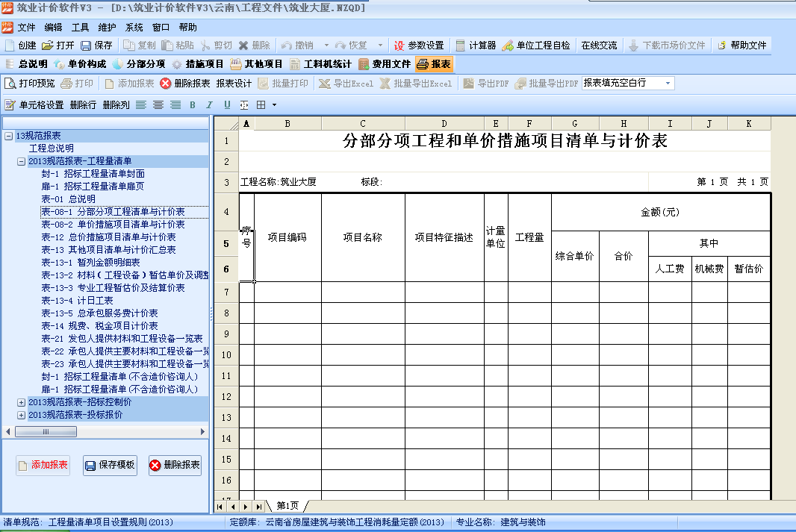Image resolution: width=796 pixels, height=532 pixels.
Task: Toggle italic formatting I
Action: (x=209, y=105)
